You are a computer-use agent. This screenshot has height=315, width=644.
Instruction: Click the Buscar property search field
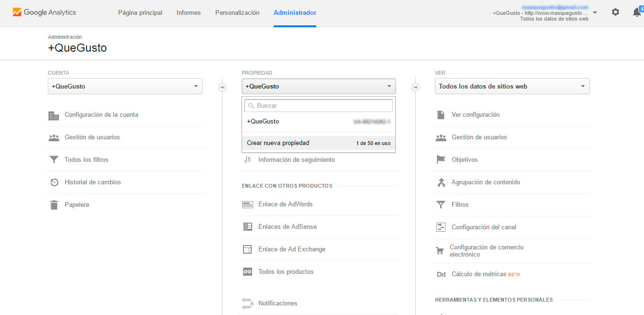tap(319, 105)
